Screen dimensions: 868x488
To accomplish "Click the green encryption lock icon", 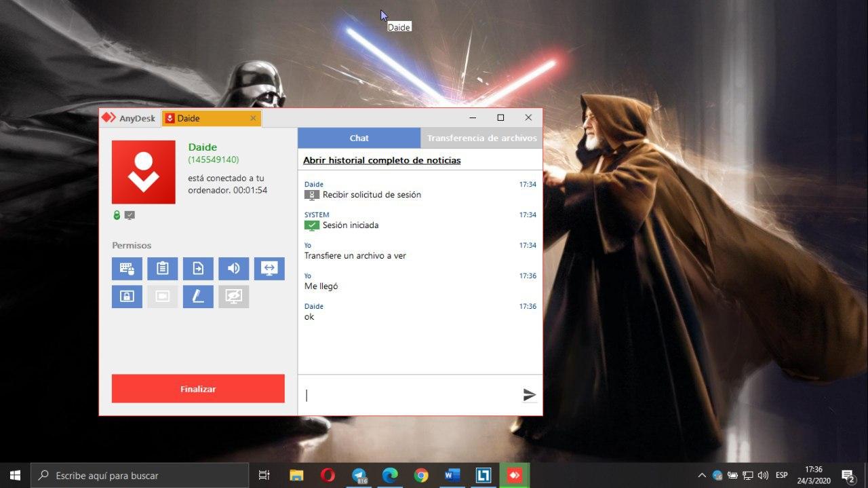I will [x=117, y=215].
